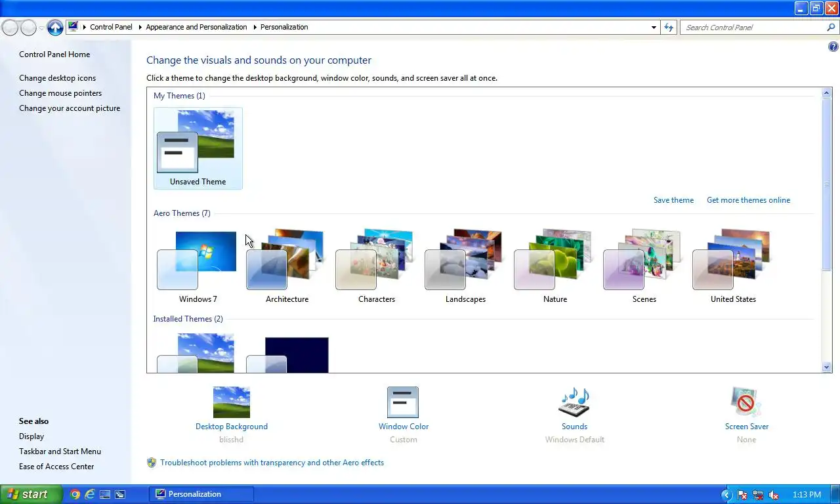Click the Up folder arrow button
The image size is (840, 504).
click(x=55, y=28)
